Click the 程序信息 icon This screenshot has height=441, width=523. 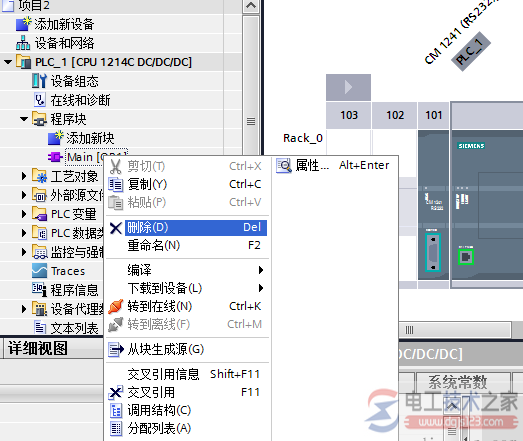point(39,290)
